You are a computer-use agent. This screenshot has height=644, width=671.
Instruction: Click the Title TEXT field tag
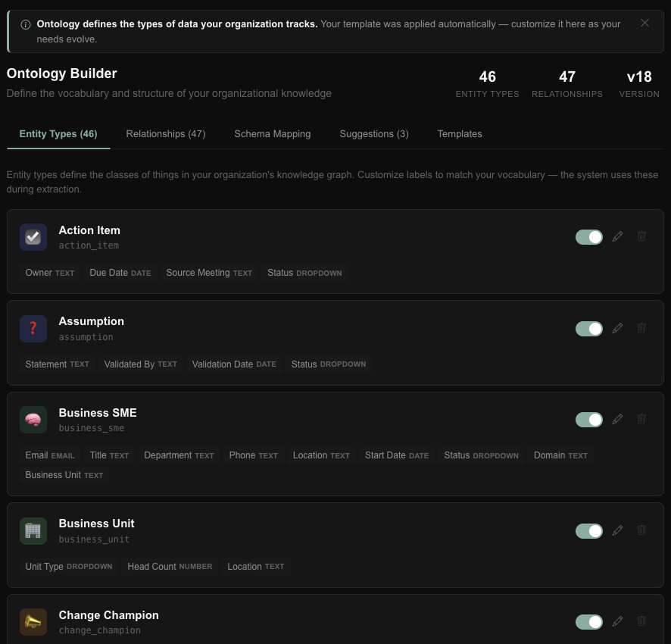point(109,455)
